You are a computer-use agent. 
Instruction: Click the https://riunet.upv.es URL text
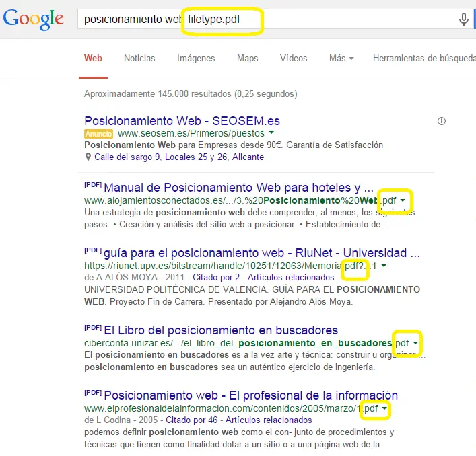pos(230,266)
